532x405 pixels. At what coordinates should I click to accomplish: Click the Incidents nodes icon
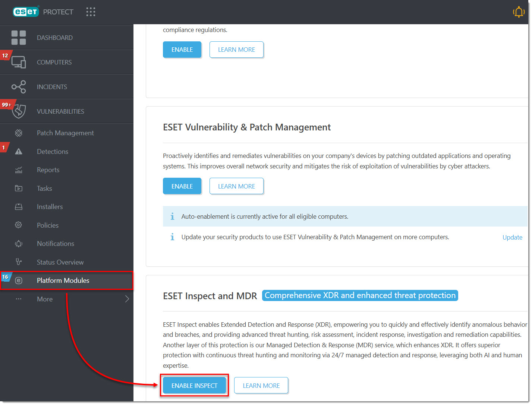19,87
